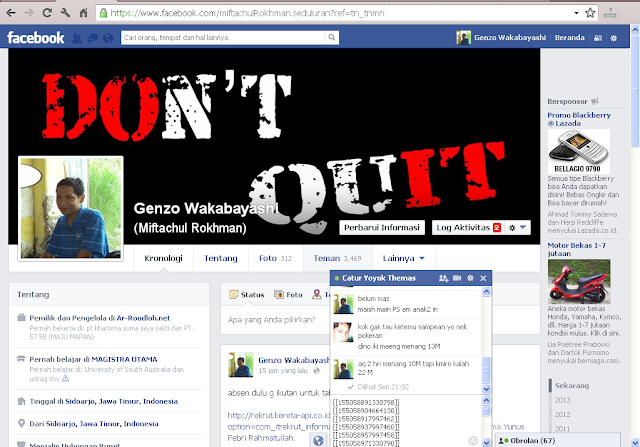Go to Beranda home link
640x447 pixels.
click(x=569, y=38)
